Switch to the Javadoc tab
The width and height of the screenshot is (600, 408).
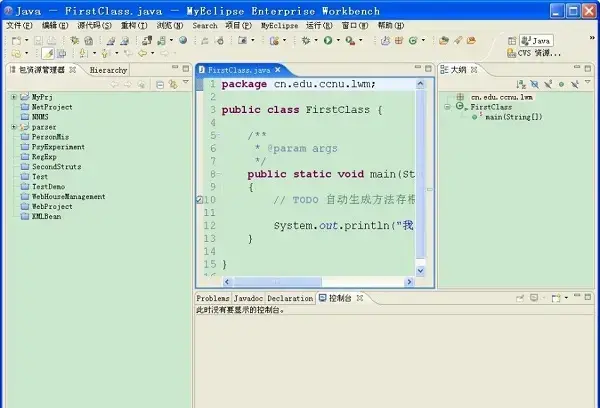click(248, 298)
